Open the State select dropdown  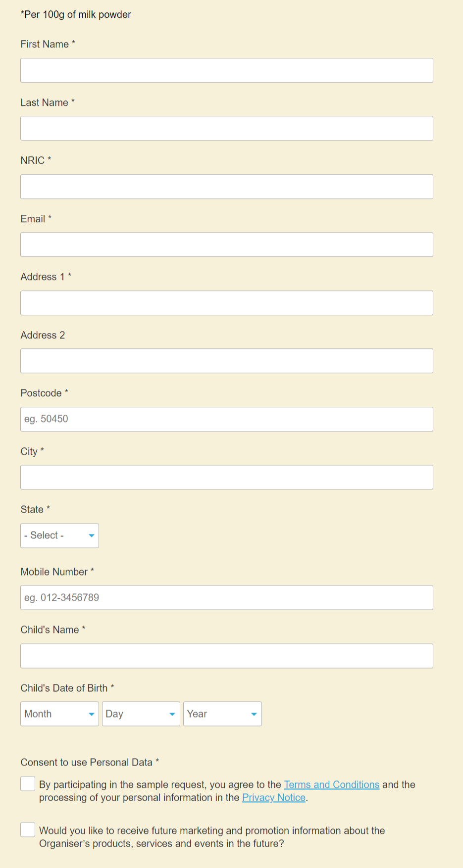tap(59, 535)
